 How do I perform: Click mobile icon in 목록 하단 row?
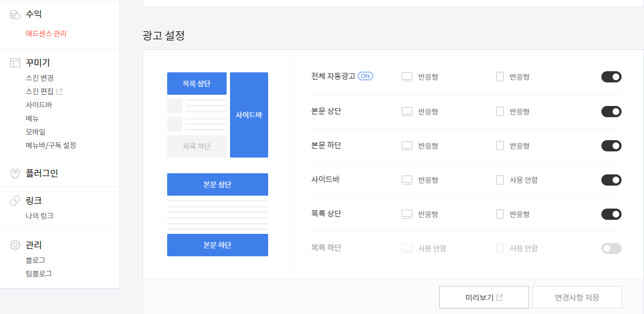coord(500,248)
